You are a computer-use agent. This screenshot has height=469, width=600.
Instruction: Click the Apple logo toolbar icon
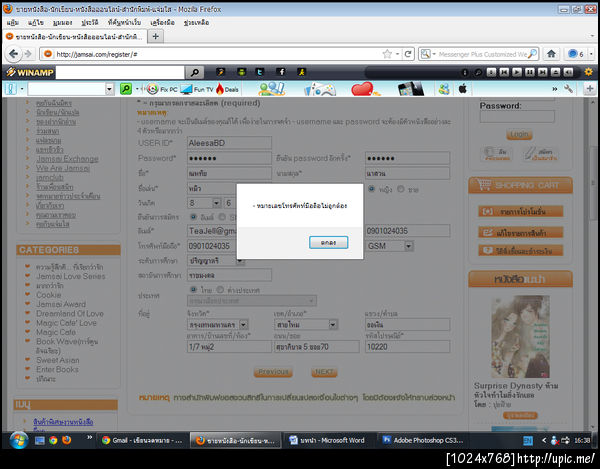(x=463, y=89)
